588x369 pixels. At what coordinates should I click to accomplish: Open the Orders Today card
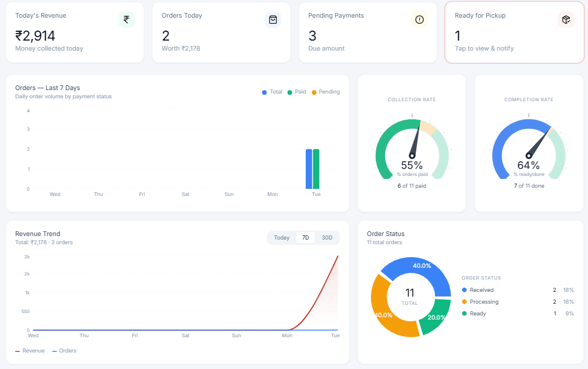point(221,32)
